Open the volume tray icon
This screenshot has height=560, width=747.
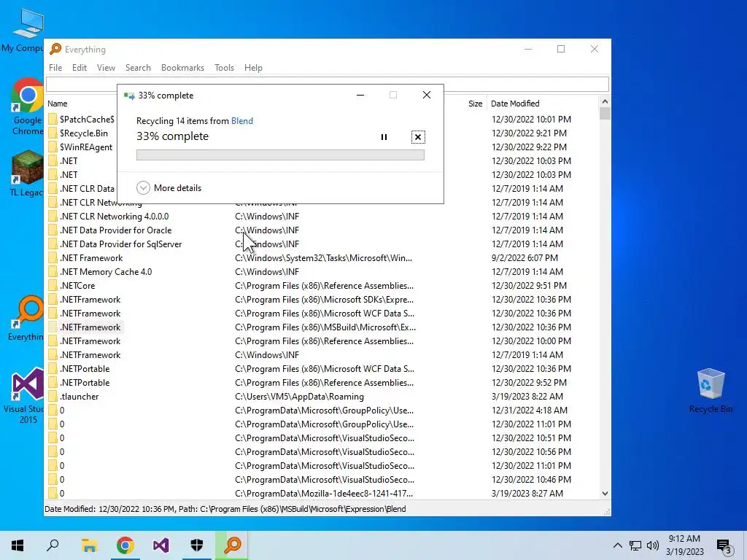(x=653, y=545)
